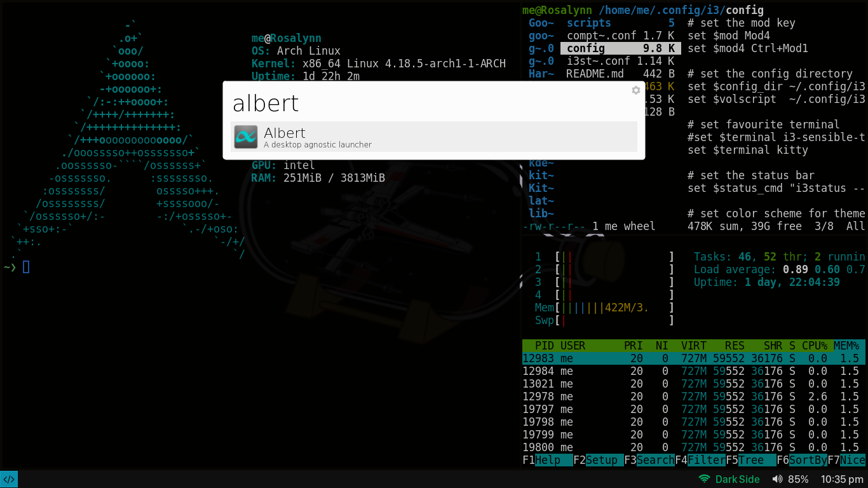Sort htop by CPU% column header
Image resolution: width=868 pixels, height=488 pixels.
[x=815, y=346]
